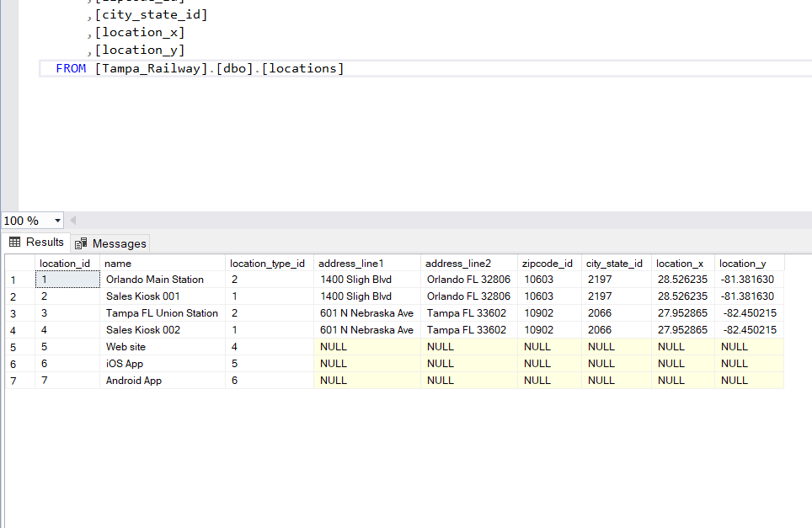Select the location_x column header

point(682,263)
